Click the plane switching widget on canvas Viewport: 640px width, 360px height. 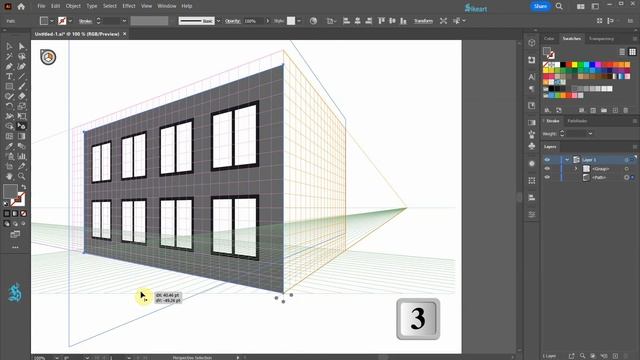click(x=48, y=57)
